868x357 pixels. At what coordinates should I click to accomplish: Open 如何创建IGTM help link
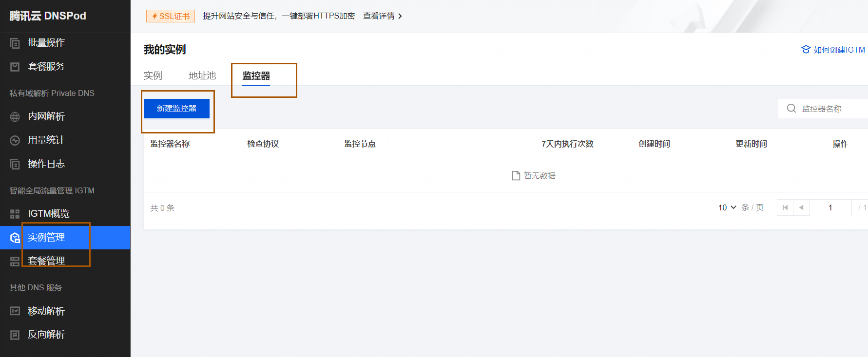pos(839,50)
